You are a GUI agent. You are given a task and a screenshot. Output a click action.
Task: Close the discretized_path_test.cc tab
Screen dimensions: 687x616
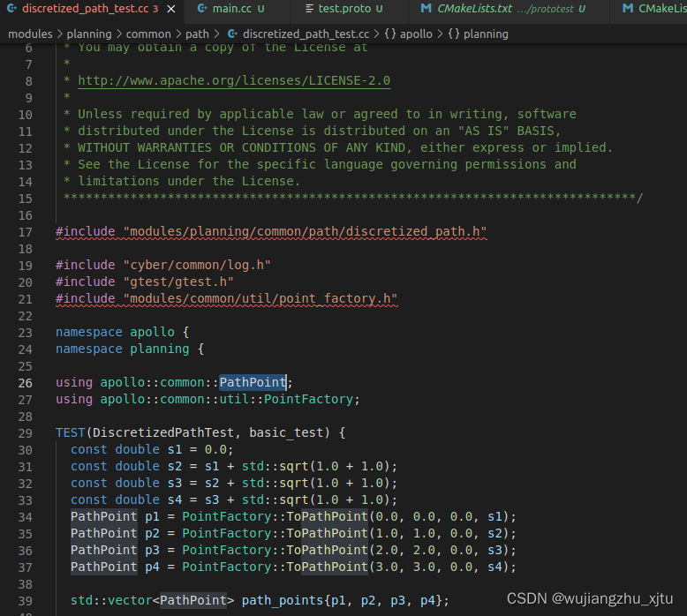[x=171, y=9]
